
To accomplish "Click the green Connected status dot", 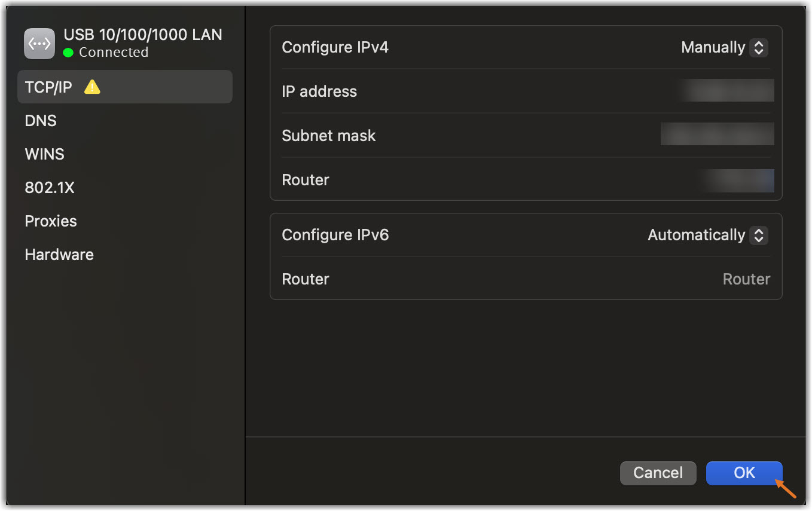I will point(68,53).
